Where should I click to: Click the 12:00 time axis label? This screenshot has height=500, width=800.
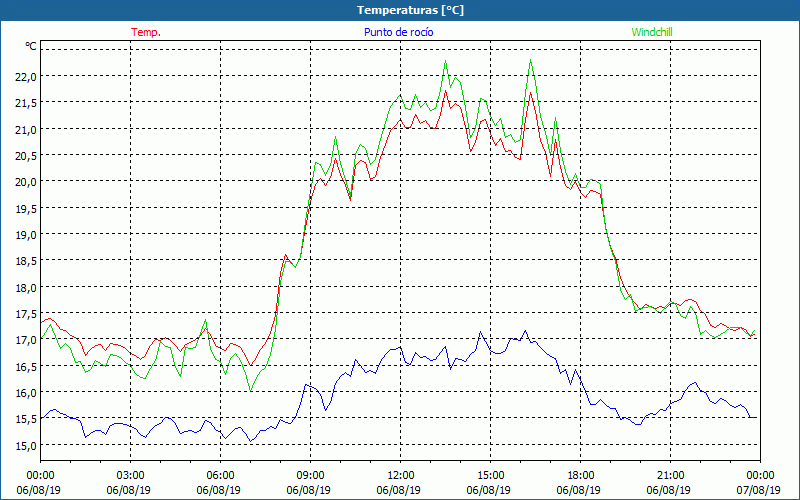tap(401, 476)
